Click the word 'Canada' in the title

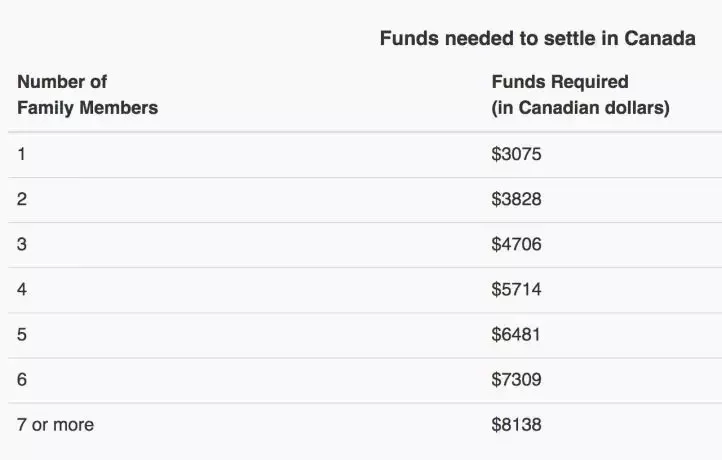(659, 39)
